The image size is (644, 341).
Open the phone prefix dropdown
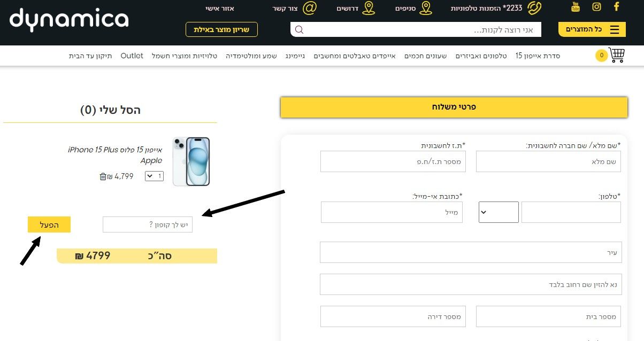pos(499,212)
